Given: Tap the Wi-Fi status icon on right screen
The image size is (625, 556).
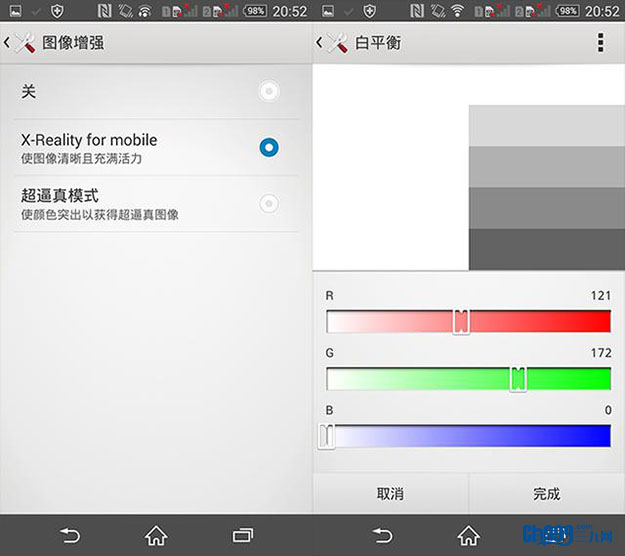Looking at the screenshot, I should (x=458, y=11).
